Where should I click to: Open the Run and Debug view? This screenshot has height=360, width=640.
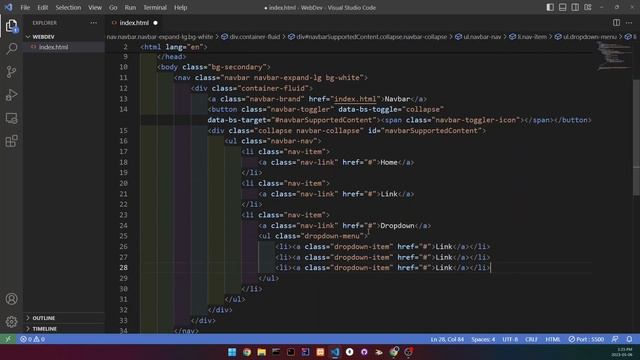(x=11, y=95)
